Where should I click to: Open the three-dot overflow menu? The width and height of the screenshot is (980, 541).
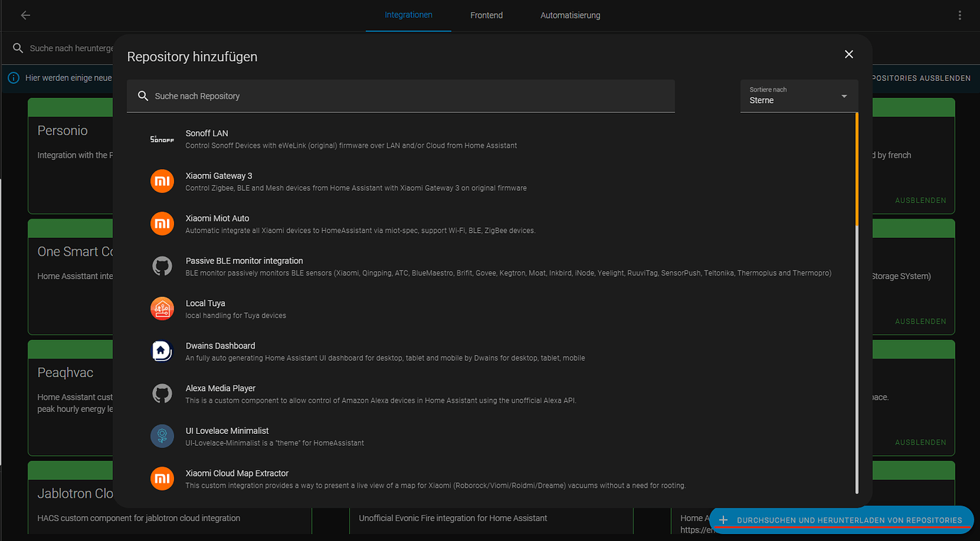(x=960, y=15)
